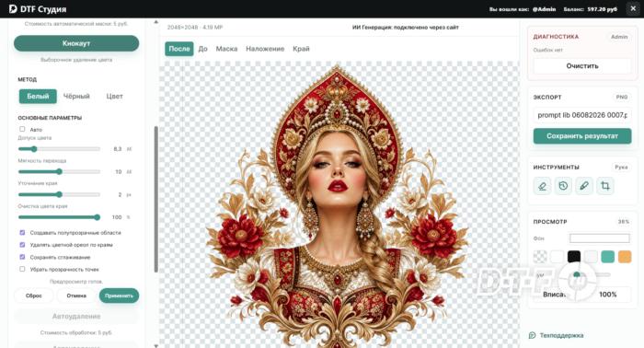The height and width of the screenshot is (348, 644).
Task: Select the crop tool icon
Action: pyautogui.click(x=605, y=186)
